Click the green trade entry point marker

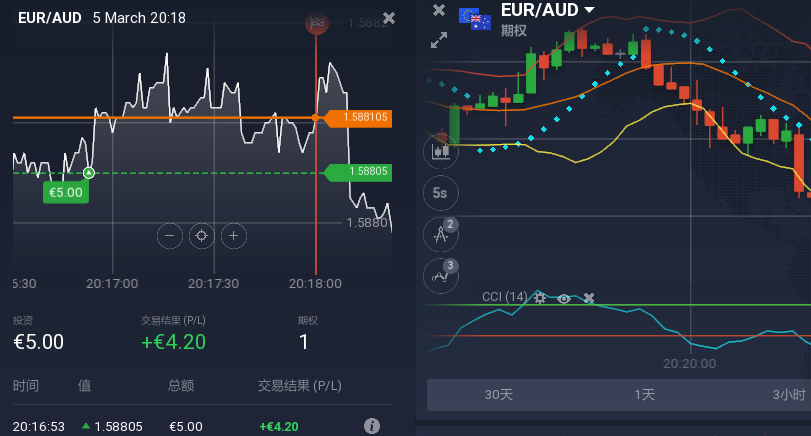(89, 173)
